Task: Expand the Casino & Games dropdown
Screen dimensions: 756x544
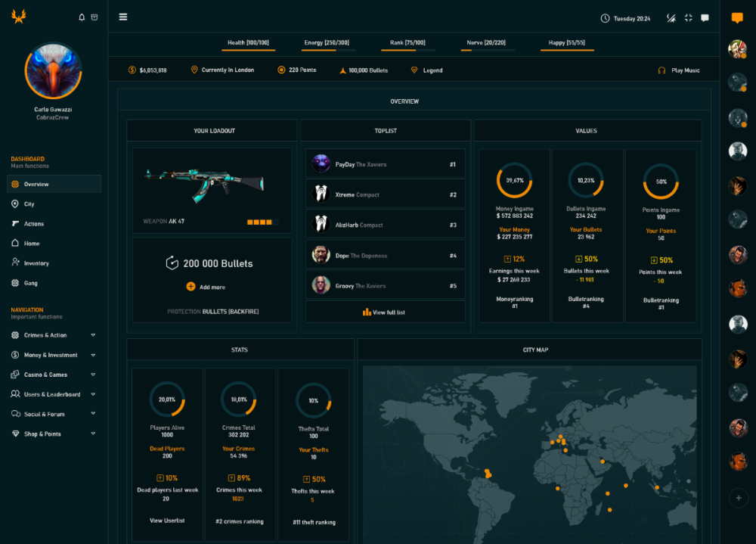Action: coord(93,375)
